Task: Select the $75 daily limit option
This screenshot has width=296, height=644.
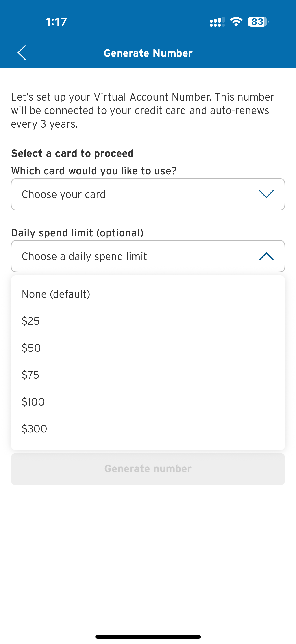Action: pos(30,375)
